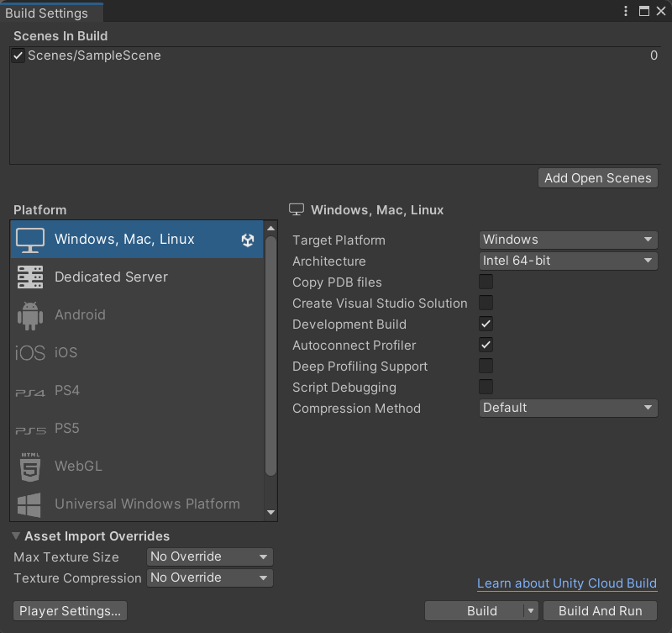Open the Max Texture Size dropdown
The image size is (672, 633).
210,557
